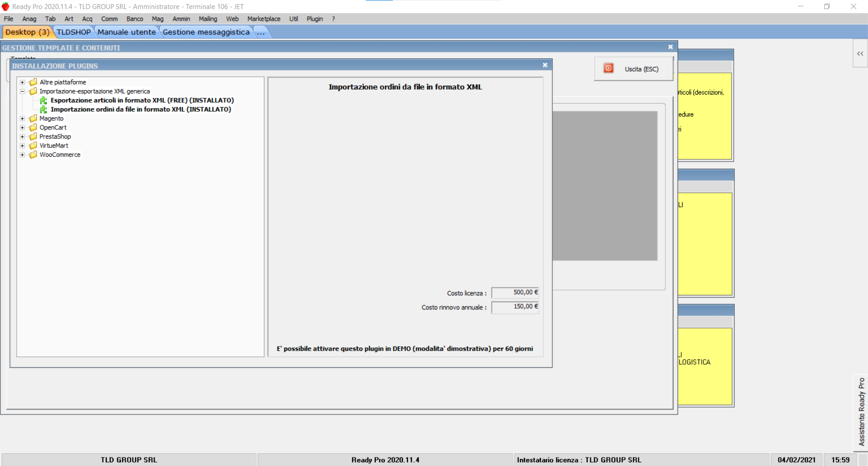
Task: Click the Importazione-esportazione XML generica folder icon
Action: [x=33, y=91]
